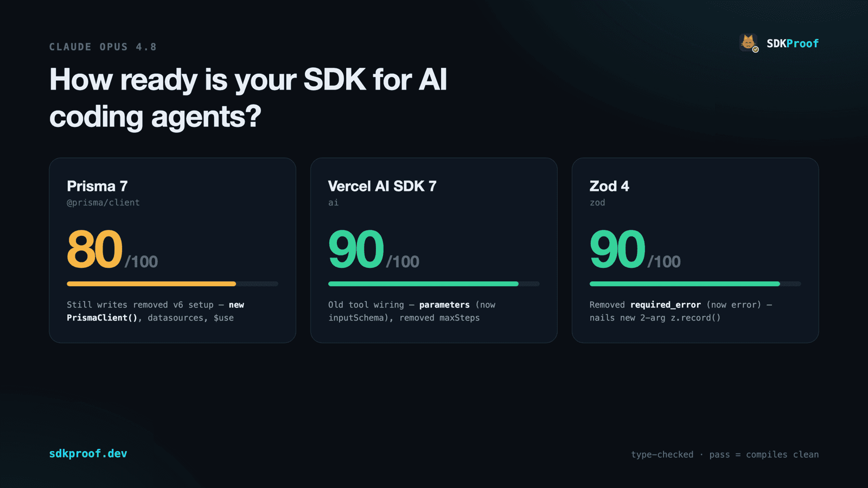Viewport: 868px width, 488px height.
Task: Select the Zod 4 card title
Action: 609,186
